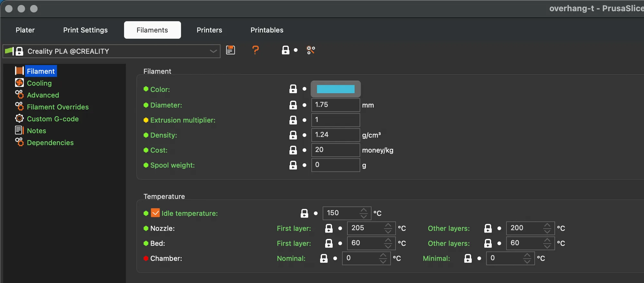644x283 pixels.
Task: Click the lock icon for Idle temperature
Action: 304,213
